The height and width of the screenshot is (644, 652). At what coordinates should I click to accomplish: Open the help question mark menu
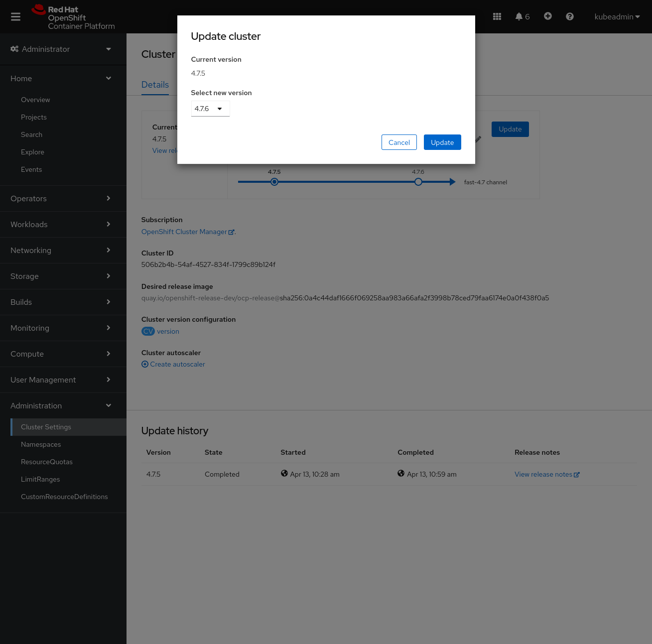point(569,16)
